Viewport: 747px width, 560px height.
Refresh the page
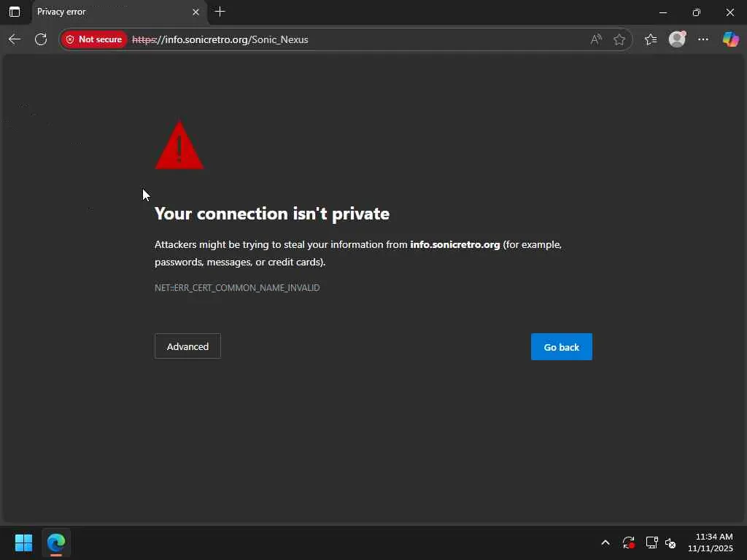41,39
